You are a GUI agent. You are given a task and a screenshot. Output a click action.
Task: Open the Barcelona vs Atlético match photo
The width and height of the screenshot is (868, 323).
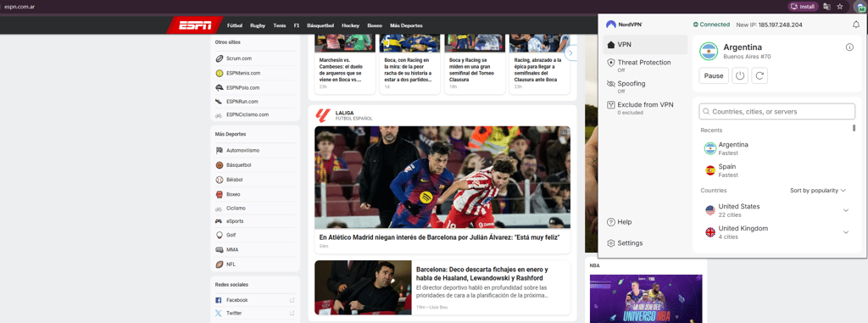pyautogui.click(x=442, y=177)
